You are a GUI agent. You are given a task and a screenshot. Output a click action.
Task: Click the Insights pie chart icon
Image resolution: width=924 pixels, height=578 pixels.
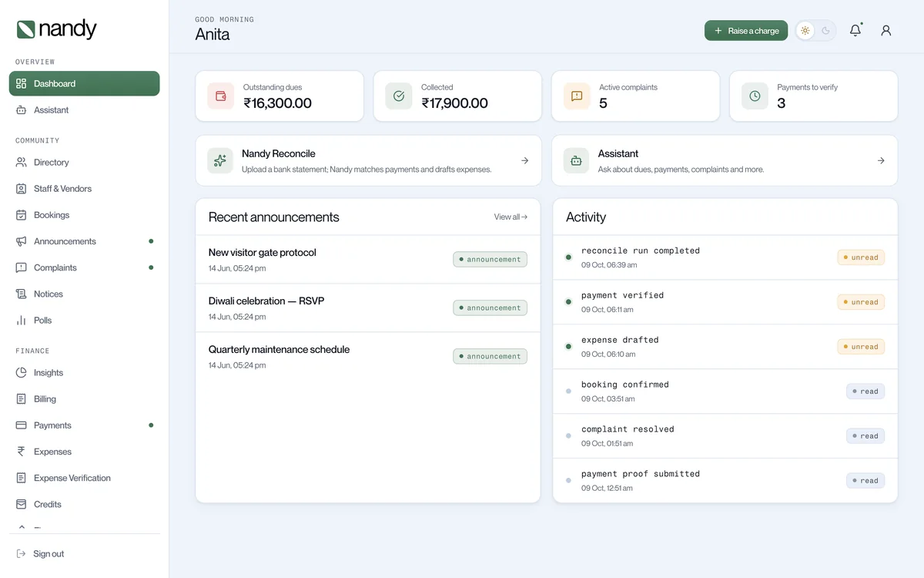(22, 372)
